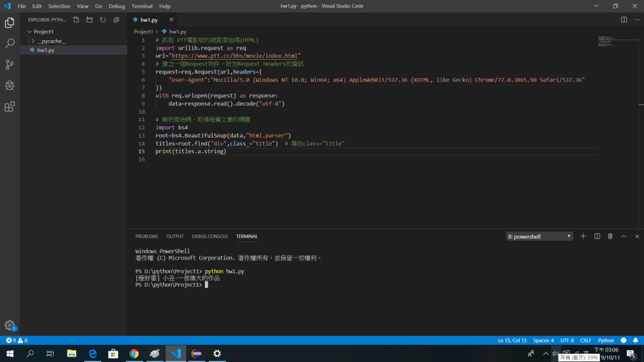
Task: Collapse all folders in Explorer
Action: click(x=116, y=19)
